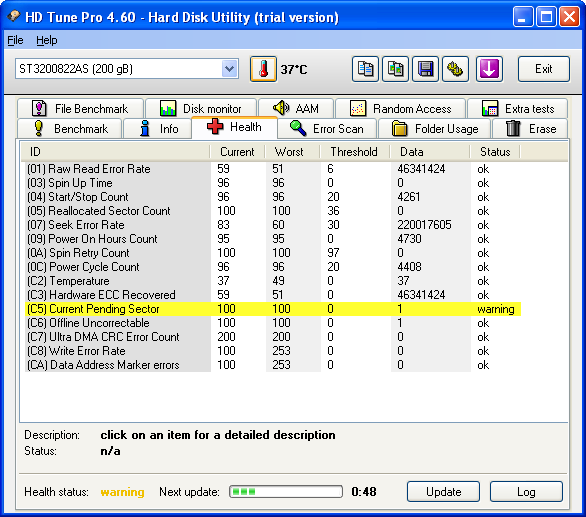Switch to the Info tab

click(157, 129)
